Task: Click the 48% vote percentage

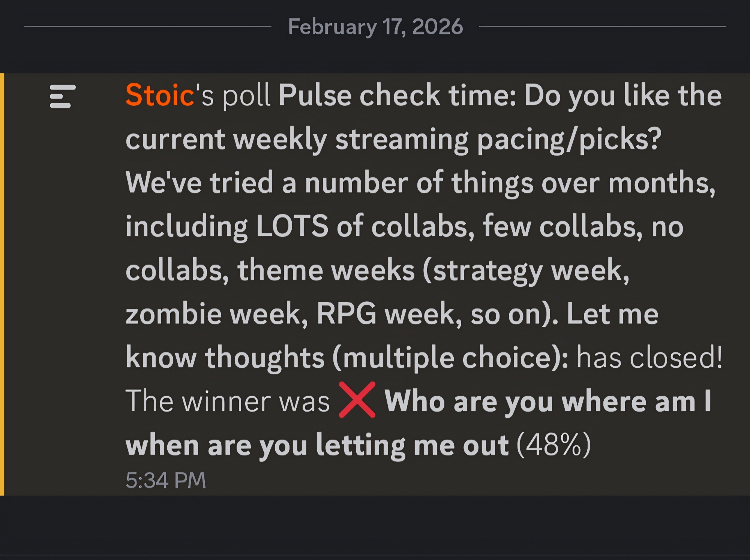Action: (x=553, y=445)
